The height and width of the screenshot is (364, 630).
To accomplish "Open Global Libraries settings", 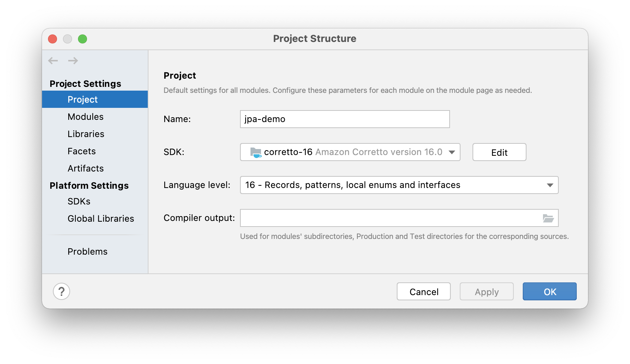I will [x=100, y=218].
